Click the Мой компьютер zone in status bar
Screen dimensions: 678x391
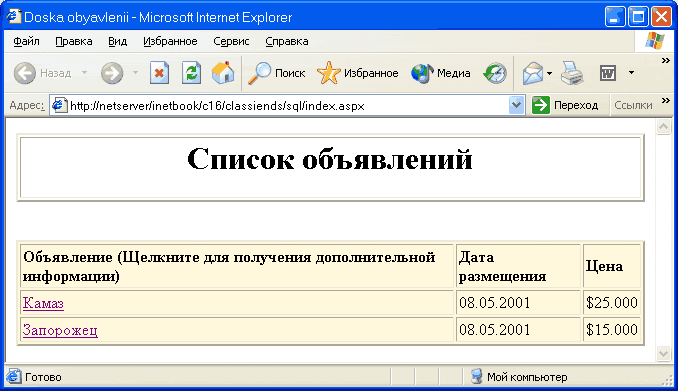519,377
